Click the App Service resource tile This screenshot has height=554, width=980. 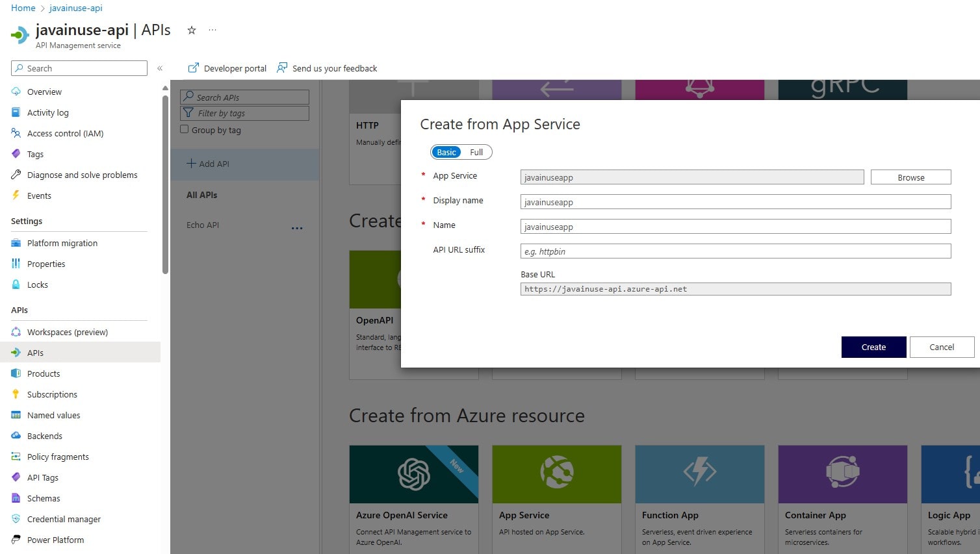[557, 499]
